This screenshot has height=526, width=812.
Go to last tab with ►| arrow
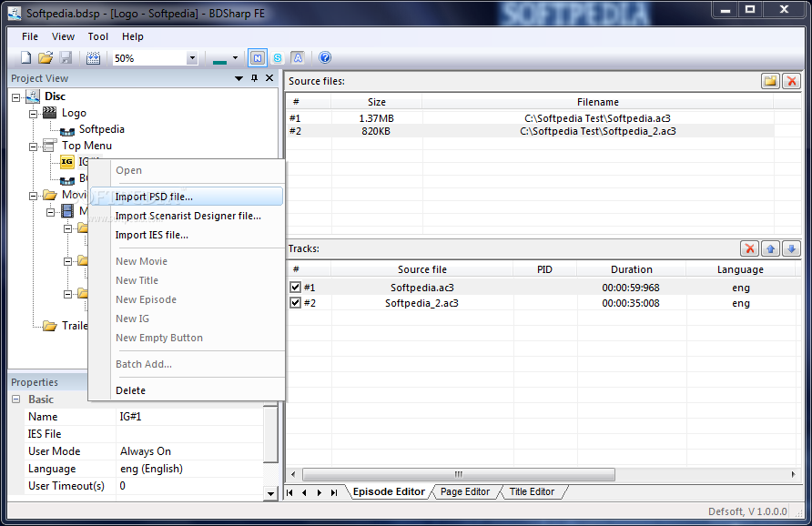click(x=334, y=492)
